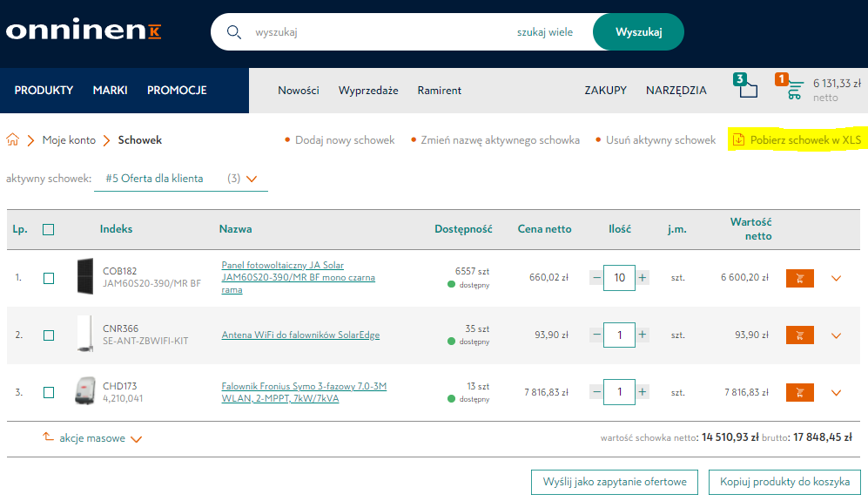
Task: Open the PRODUKTY menu
Action: (x=44, y=91)
